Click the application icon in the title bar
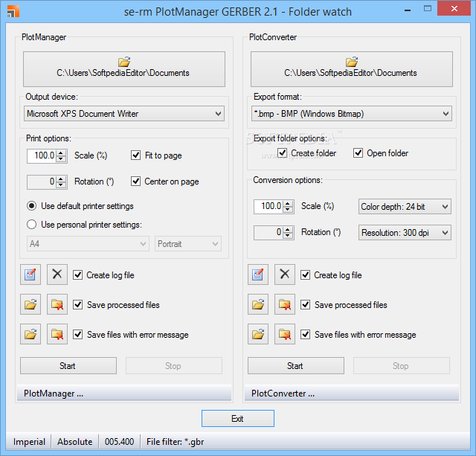 13,12
